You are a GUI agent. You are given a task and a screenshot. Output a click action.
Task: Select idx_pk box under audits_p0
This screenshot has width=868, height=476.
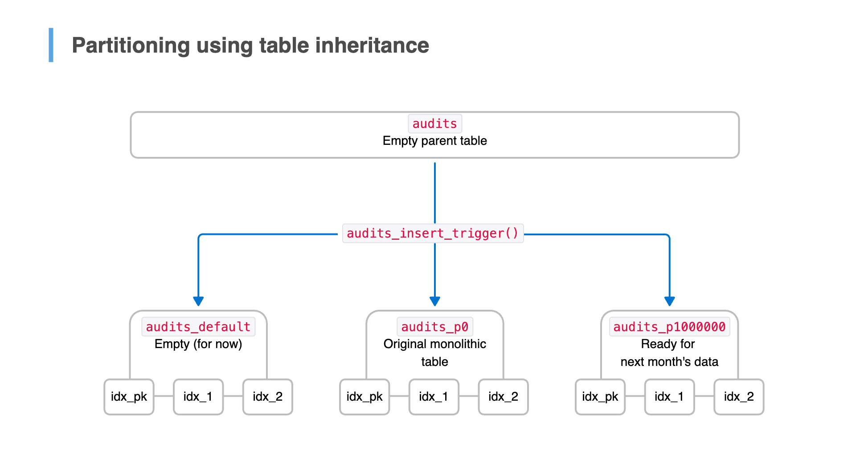pos(364,397)
